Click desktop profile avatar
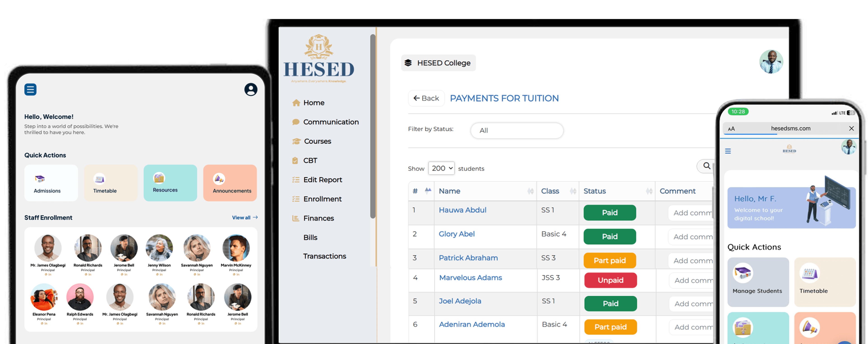868x344 pixels. (x=771, y=62)
